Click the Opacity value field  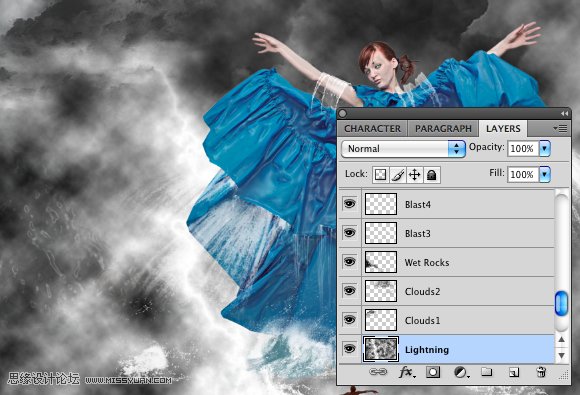pyautogui.click(x=523, y=149)
